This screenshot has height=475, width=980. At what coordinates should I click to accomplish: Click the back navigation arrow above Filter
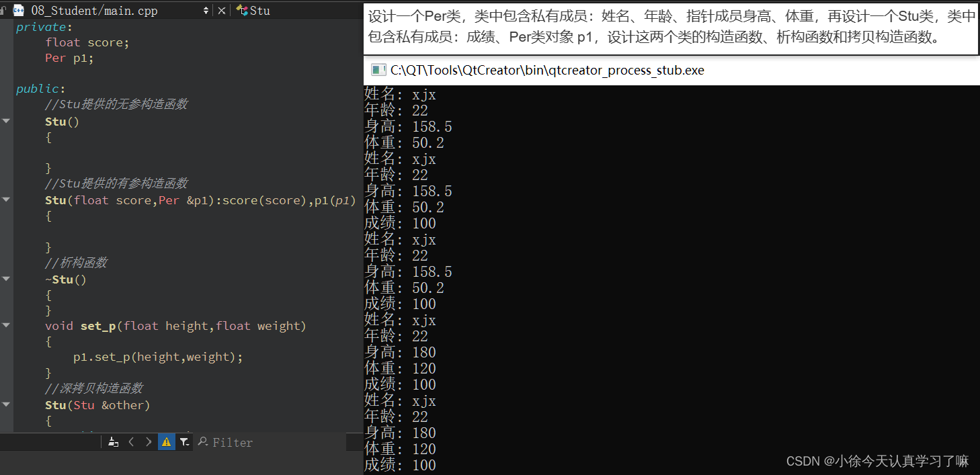[131, 441]
